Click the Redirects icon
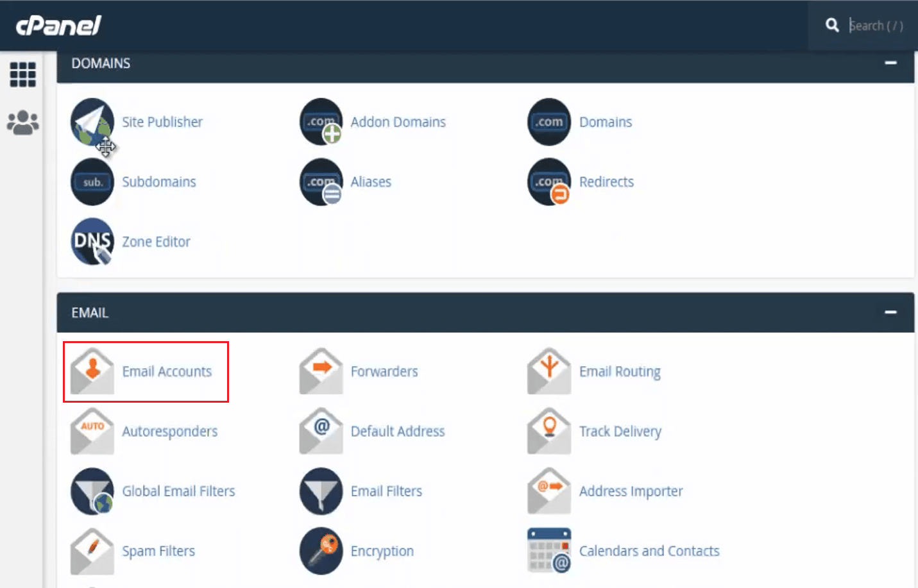This screenshot has height=588, width=918. pos(549,181)
